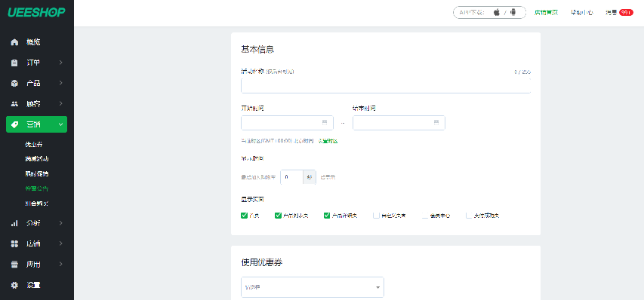Open the 帮助中心 help center link

tap(581, 13)
